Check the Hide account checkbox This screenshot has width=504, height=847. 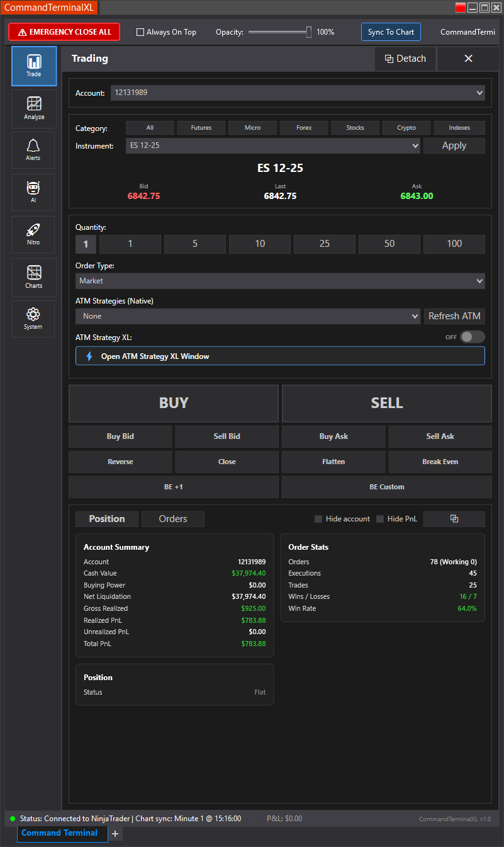click(x=318, y=519)
